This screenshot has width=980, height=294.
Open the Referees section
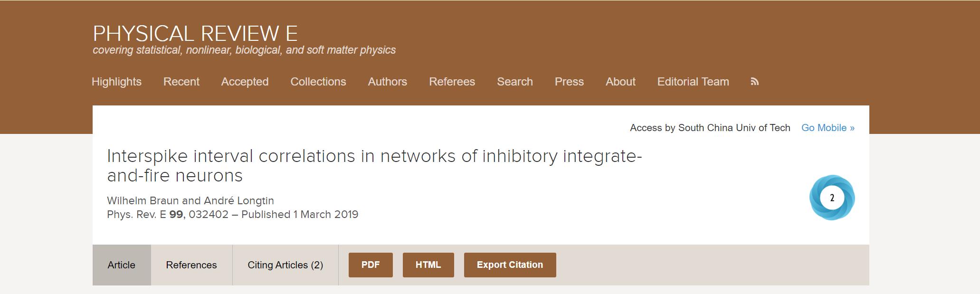(452, 82)
